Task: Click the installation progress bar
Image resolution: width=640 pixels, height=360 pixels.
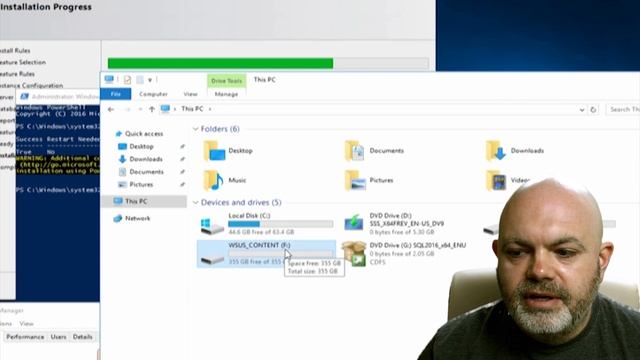Action: (268, 63)
